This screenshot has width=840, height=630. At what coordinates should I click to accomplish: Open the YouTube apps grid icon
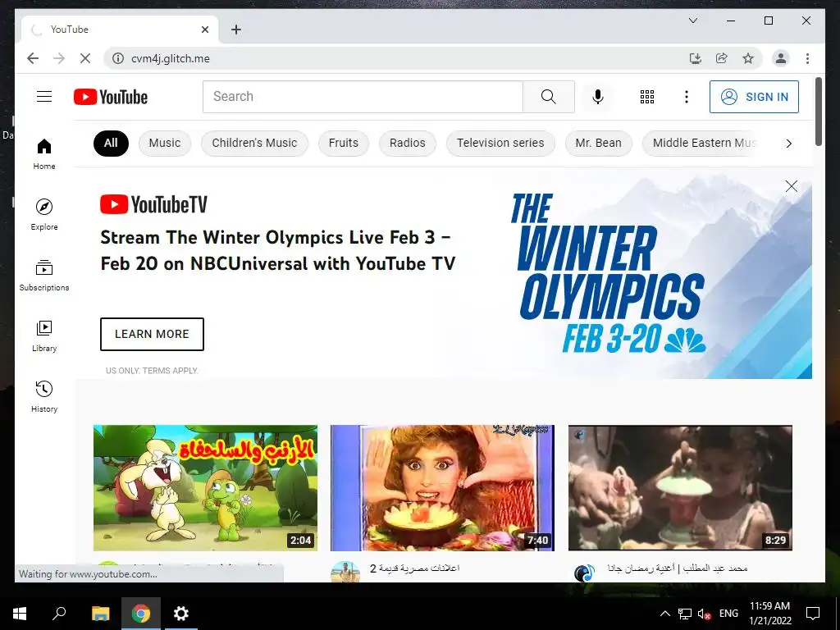[x=647, y=97]
